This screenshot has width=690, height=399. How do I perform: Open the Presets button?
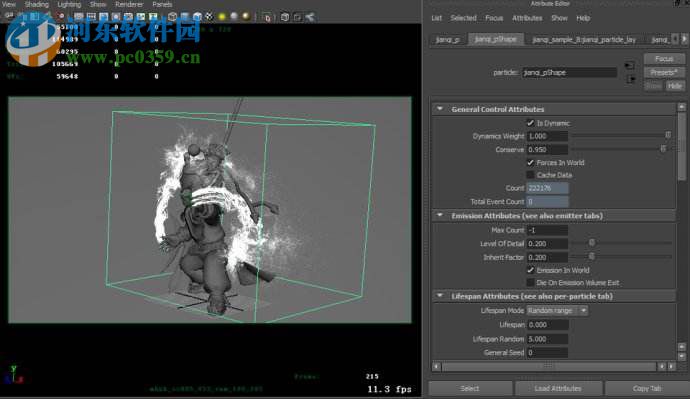tap(664, 72)
